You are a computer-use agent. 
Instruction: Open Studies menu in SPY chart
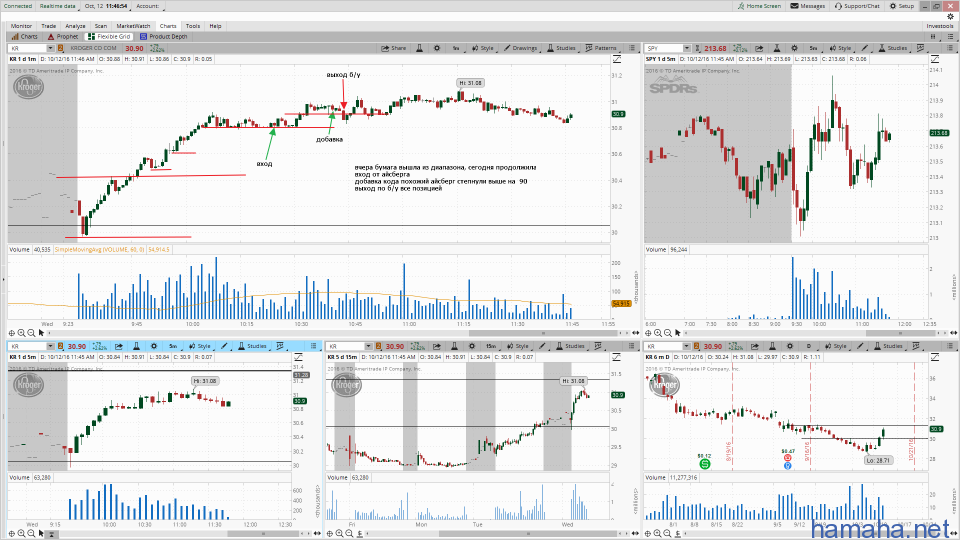pos(893,48)
